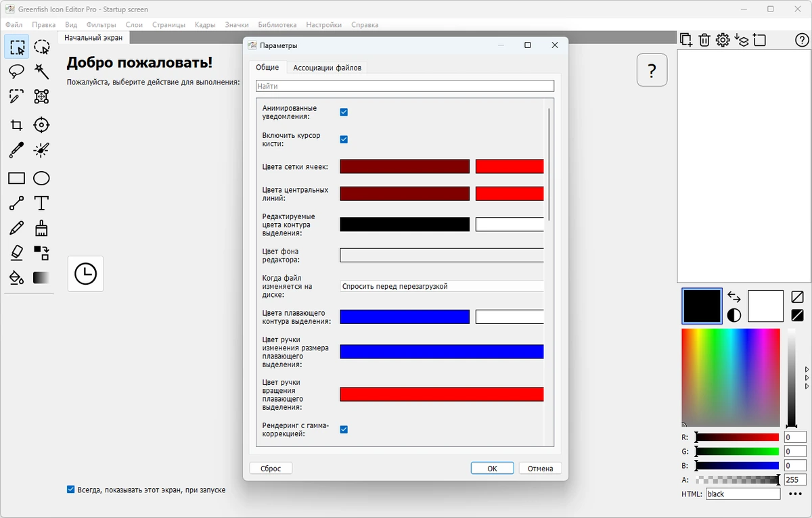The width and height of the screenshot is (812, 518).
Task: Click the Найти search field
Action: point(405,86)
